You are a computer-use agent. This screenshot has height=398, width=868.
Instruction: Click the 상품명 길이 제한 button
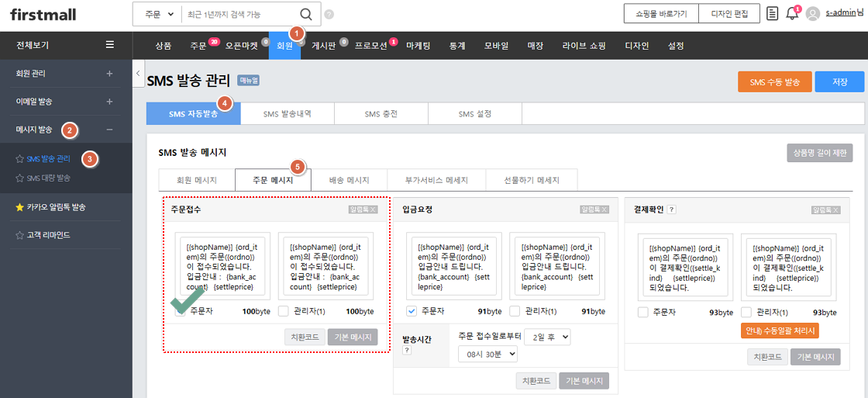pos(820,153)
